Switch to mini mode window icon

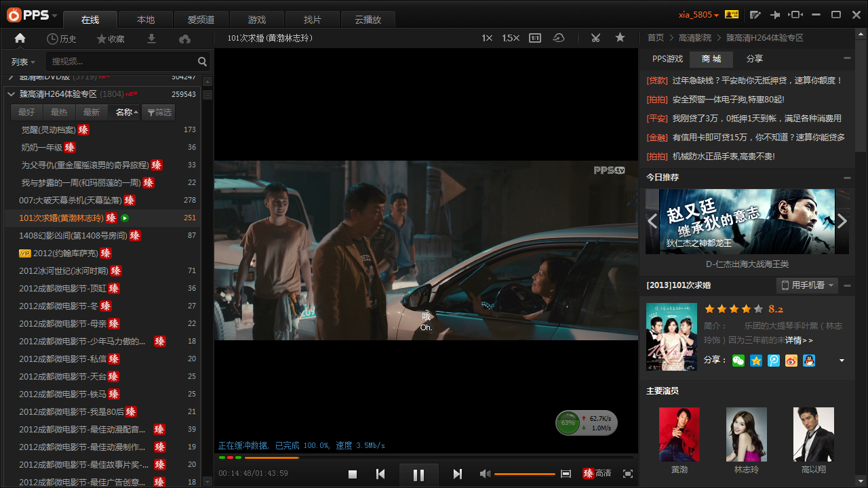pyautogui.click(x=796, y=14)
